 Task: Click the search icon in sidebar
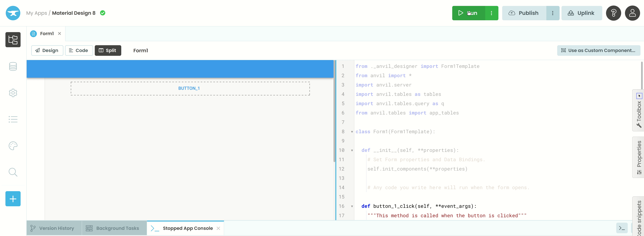pos(12,172)
